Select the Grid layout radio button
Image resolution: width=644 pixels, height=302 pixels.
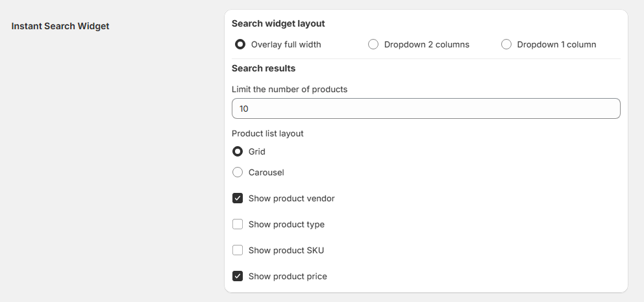(x=238, y=151)
